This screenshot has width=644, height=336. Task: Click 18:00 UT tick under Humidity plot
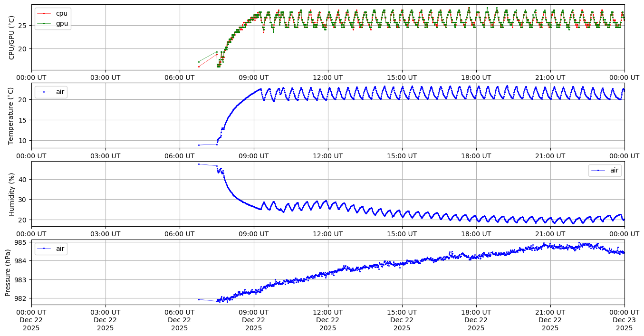pos(476,234)
